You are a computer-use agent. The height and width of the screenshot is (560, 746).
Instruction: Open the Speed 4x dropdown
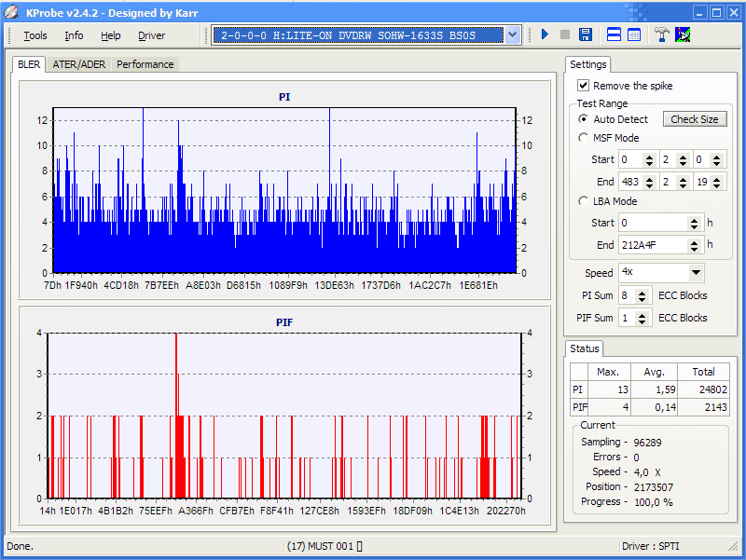(x=696, y=273)
